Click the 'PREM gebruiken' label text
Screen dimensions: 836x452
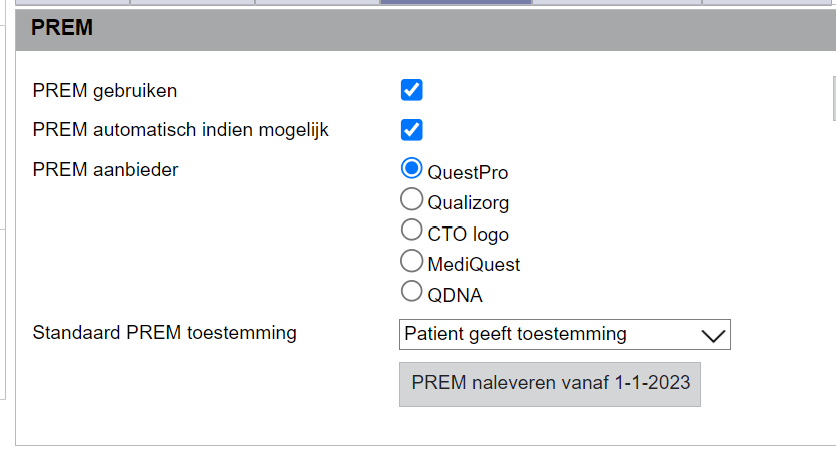[x=105, y=90]
